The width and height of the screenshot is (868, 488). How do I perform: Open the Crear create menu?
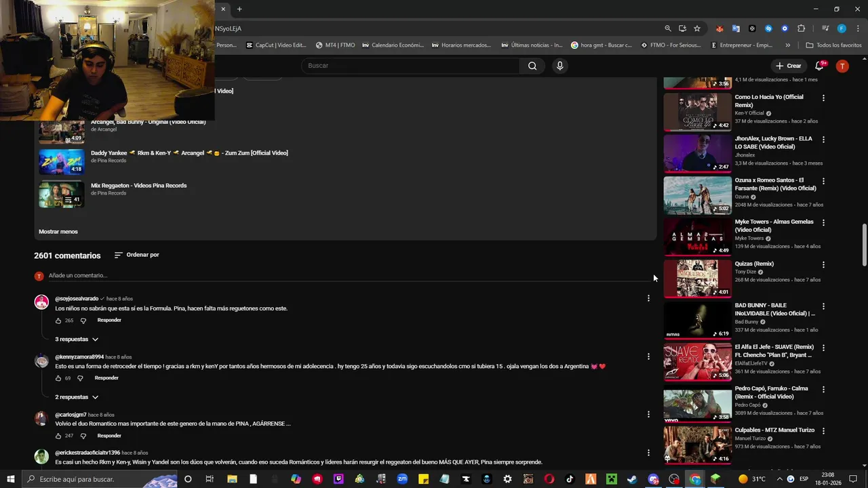789,66
